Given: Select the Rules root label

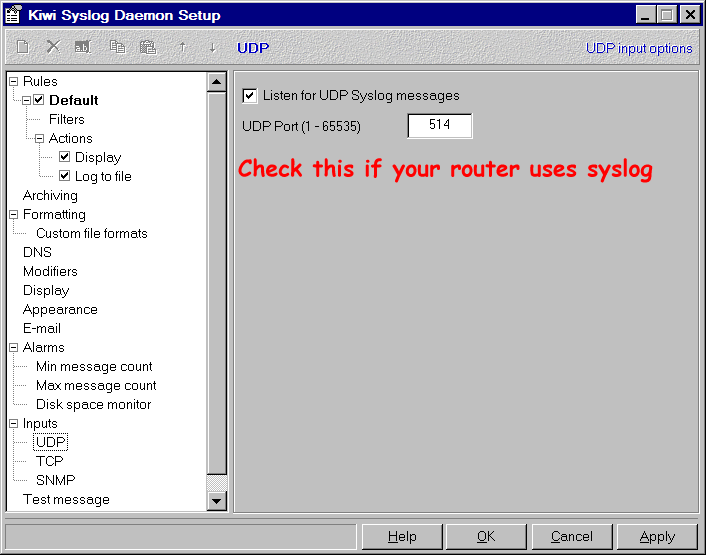Looking at the screenshot, I should (40, 81).
